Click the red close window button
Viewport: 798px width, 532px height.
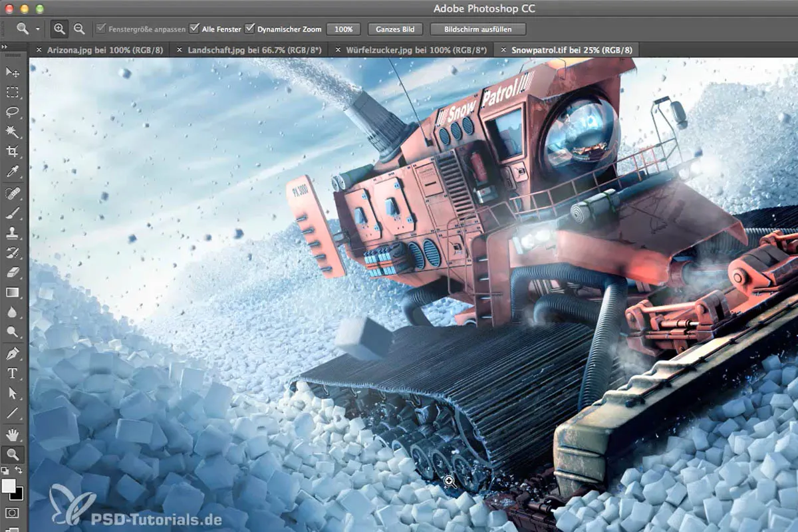pyautogui.click(x=10, y=9)
